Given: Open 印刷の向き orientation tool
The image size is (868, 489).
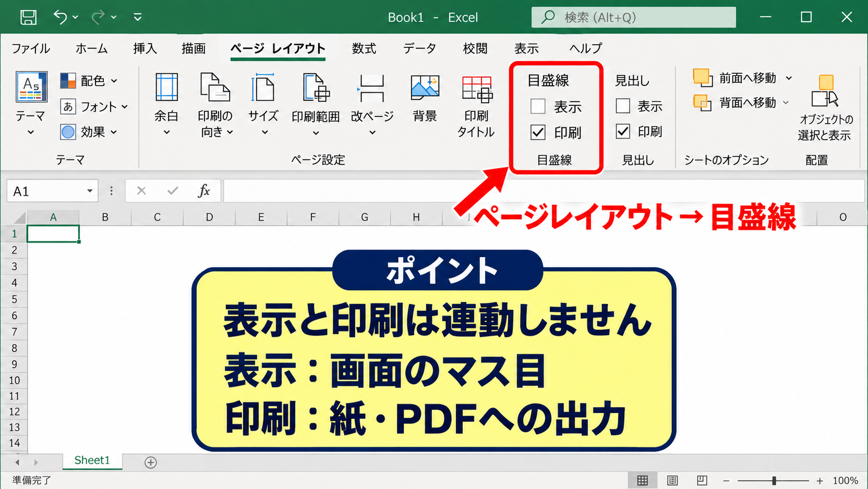Looking at the screenshot, I should 215,104.
